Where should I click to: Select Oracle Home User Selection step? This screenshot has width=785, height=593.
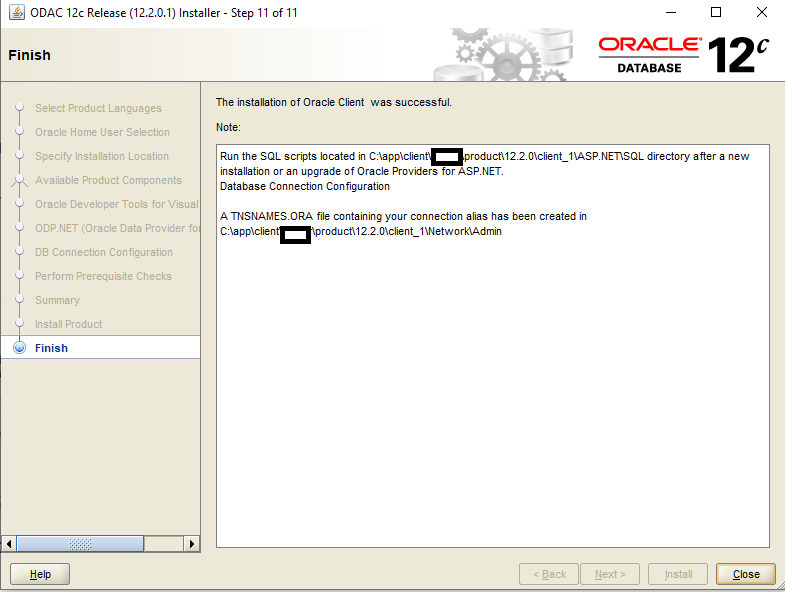pyautogui.click(x=102, y=132)
